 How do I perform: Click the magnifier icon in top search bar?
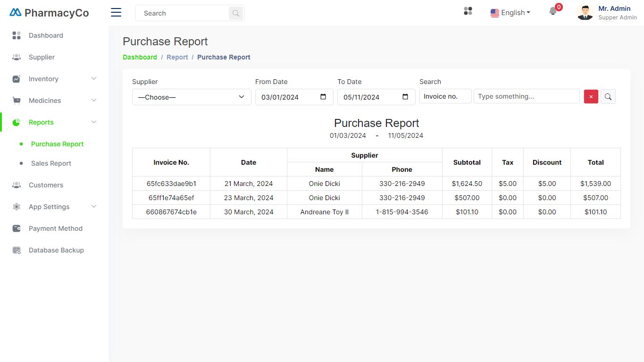pos(235,13)
